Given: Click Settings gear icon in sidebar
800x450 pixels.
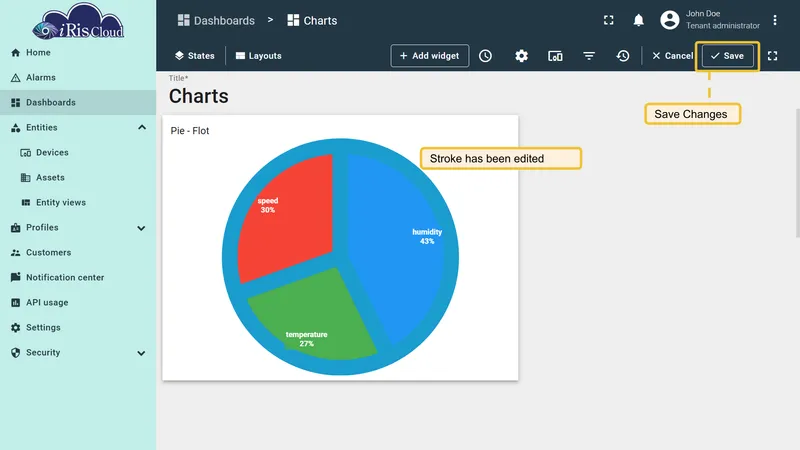Looking at the screenshot, I should click(15, 328).
